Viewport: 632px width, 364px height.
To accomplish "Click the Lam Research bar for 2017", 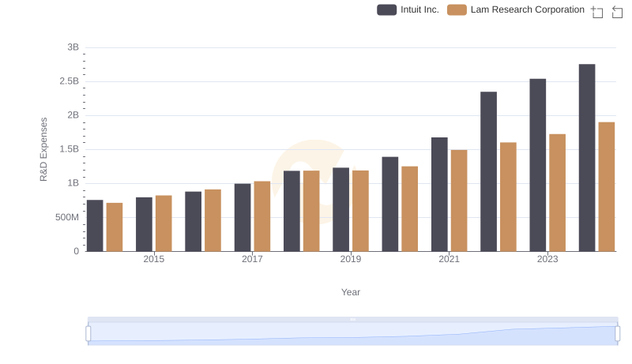I will click(262, 216).
